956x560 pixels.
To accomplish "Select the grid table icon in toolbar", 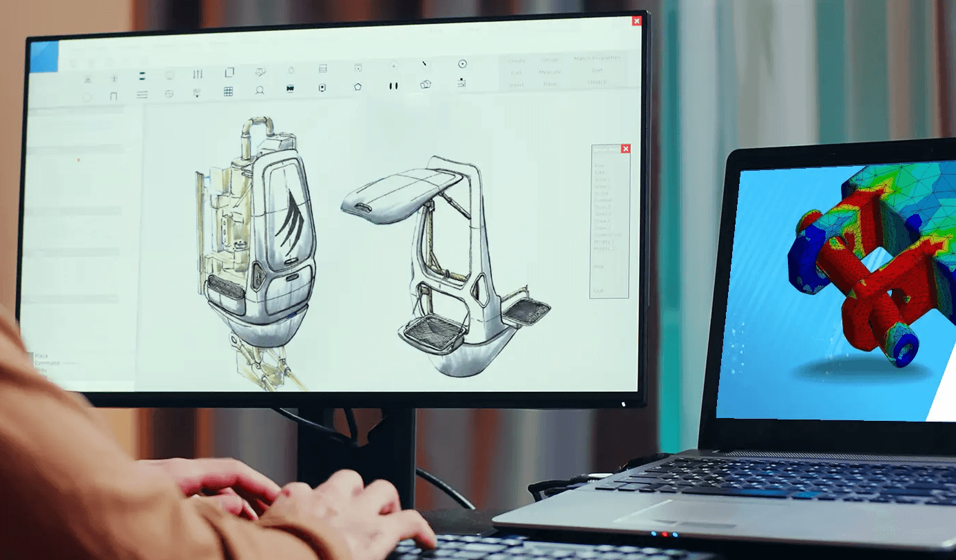I will click(x=228, y=91).
